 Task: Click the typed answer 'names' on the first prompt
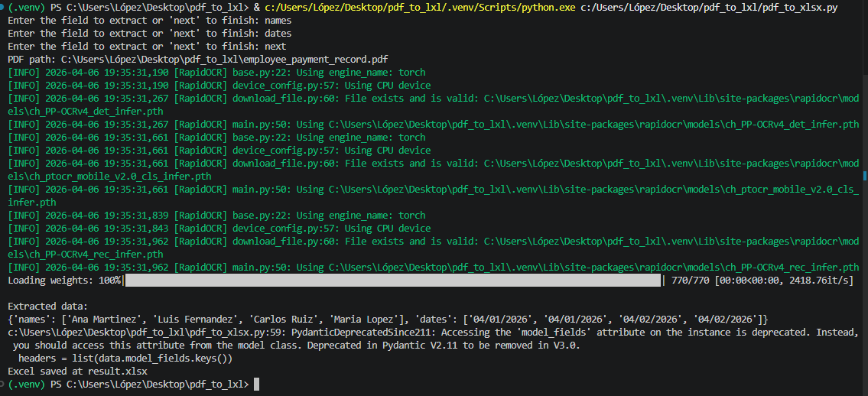(x=278, y=21)
